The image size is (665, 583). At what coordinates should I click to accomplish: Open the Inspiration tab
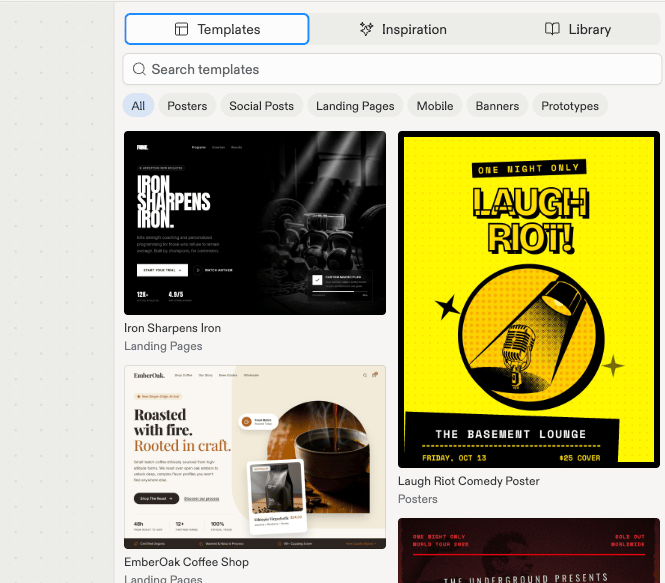[402, 29]
